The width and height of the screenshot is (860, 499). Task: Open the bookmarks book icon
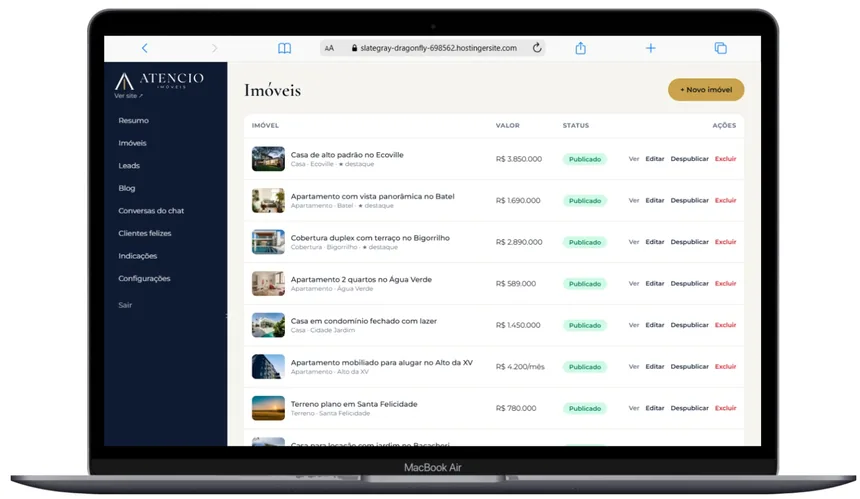[284, 48]
